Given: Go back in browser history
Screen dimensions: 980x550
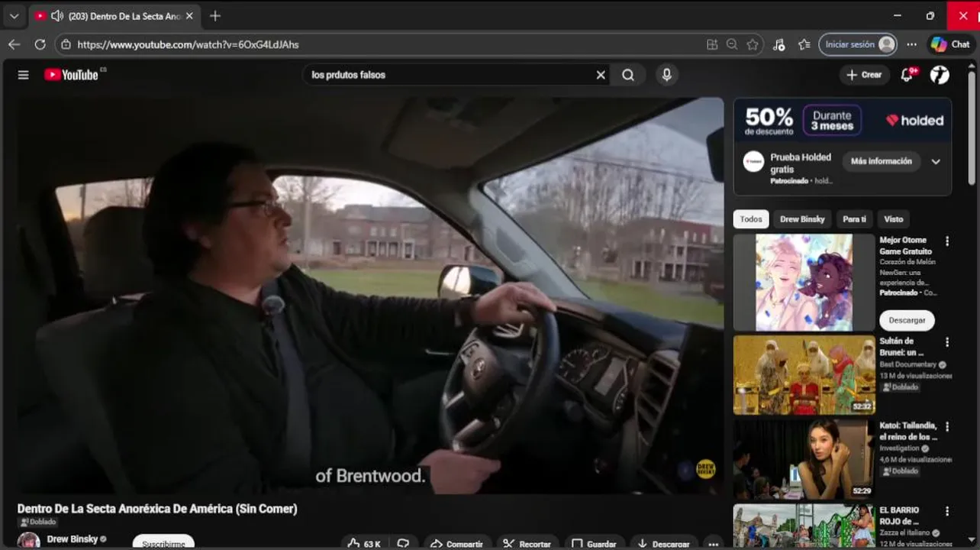Looking at the screenshot, I should tap(14, 44).
